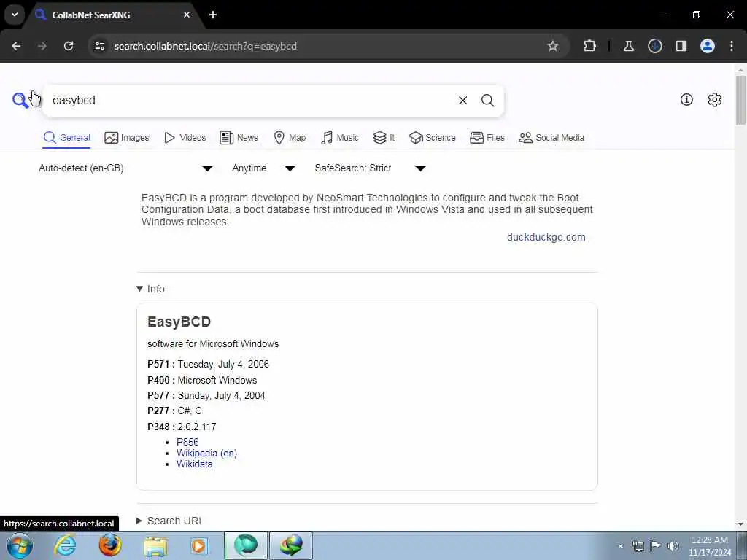747x560 pixels.
Task: Click the EasyBCD infobox heading
Action: [x=179, y=322]
